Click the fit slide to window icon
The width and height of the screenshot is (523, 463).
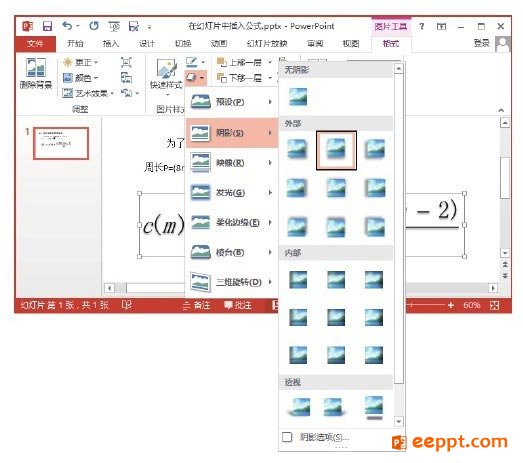(x=495, y=305)
